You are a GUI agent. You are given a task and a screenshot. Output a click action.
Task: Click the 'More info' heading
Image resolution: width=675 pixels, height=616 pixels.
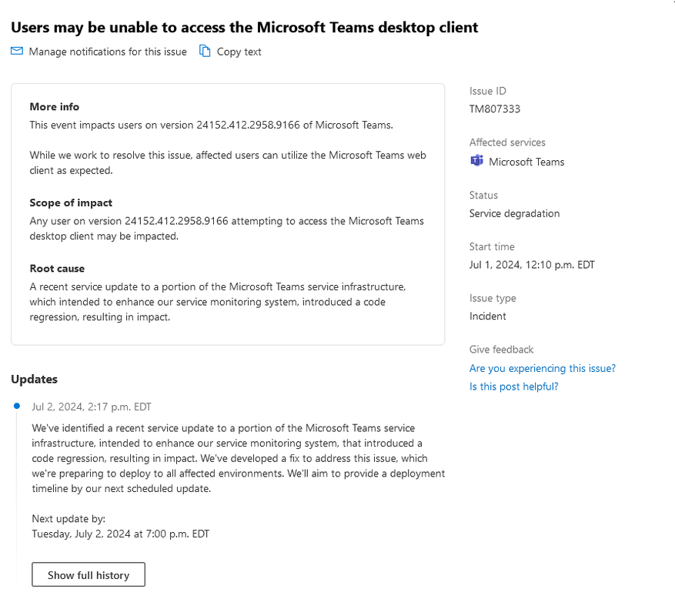(x=54, y=107)
